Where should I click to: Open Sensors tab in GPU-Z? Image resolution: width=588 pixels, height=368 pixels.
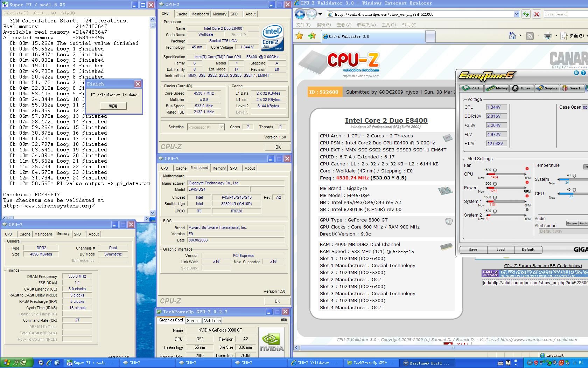coord(194,320)
